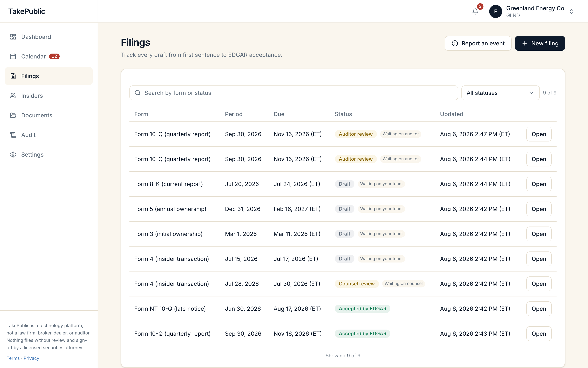
Task: Click the Jun 30, 2026 period cell
Action: (x=243, y=309)
